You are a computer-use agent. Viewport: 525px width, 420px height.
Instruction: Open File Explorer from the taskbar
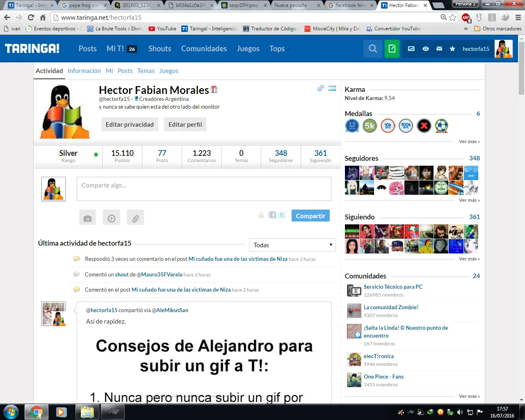87,412
